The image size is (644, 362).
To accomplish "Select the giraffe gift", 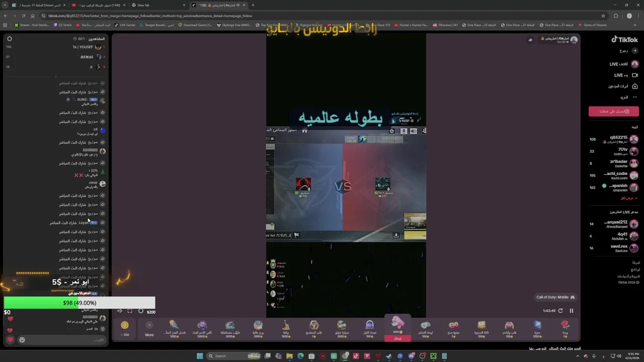I will pos(286,328).
